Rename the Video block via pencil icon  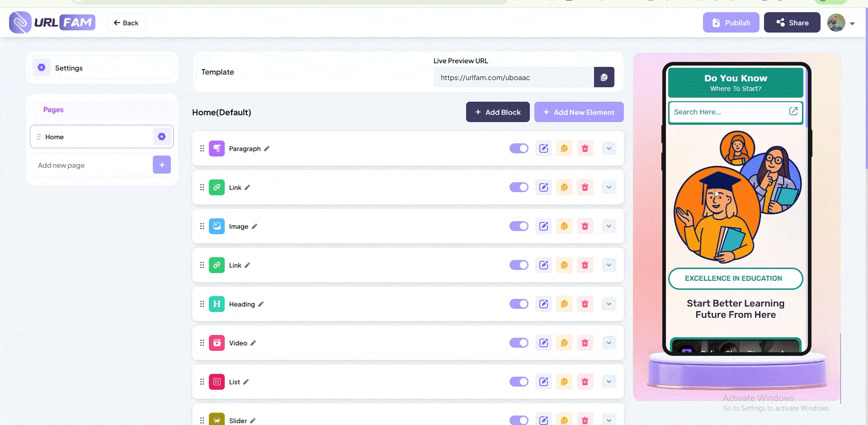[253, 343]
